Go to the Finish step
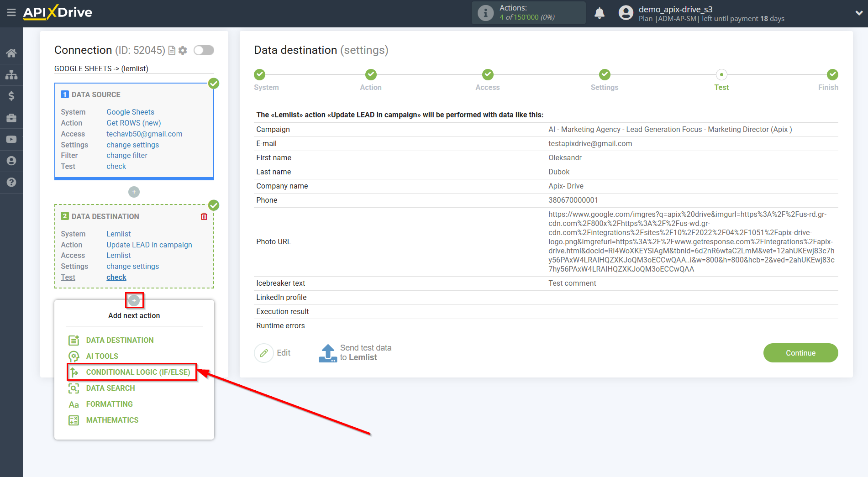The height and width of the screenshot is (477, 868). tap(832, 74)
